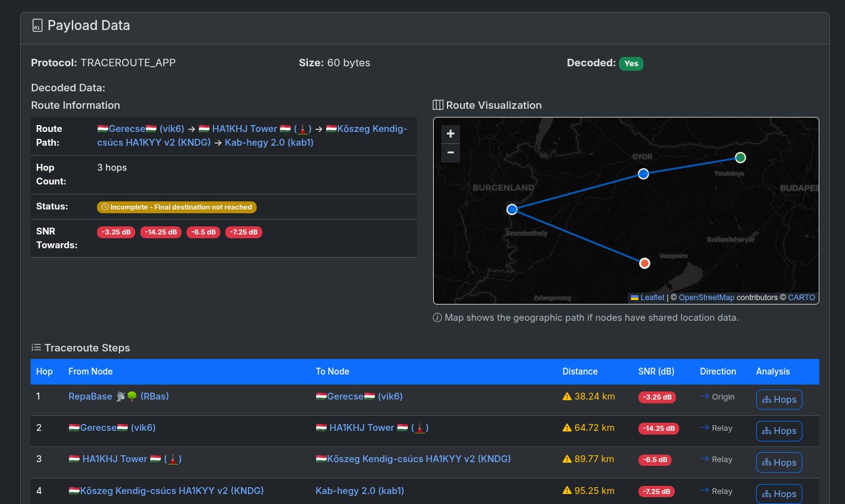The width and height of the screenshot is (845, 504).
Task: Click the From Node column header
Action: pos(91,371)
